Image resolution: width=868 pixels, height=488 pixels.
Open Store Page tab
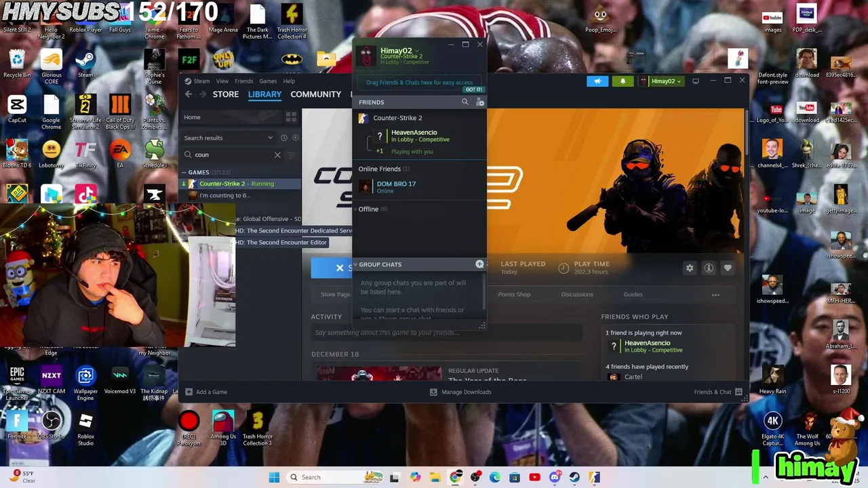336,295
